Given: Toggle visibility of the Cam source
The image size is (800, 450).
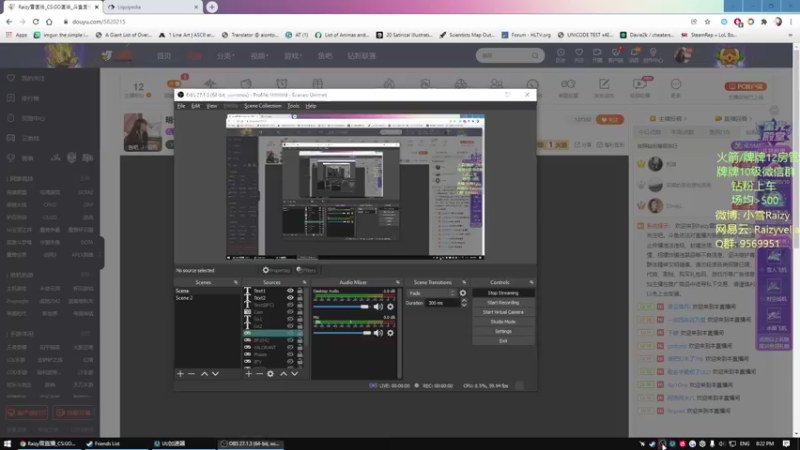Looking at the screenshot, I should coord(290,312).
